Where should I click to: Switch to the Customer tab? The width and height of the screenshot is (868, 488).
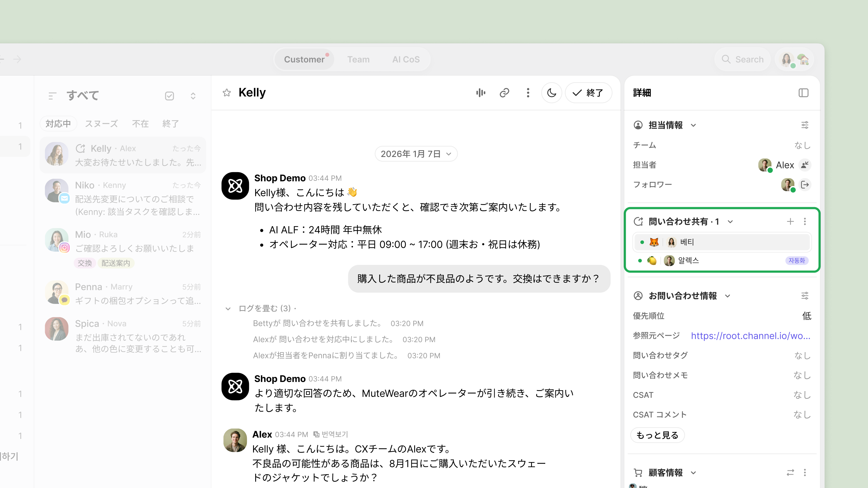tap(304, 59)
